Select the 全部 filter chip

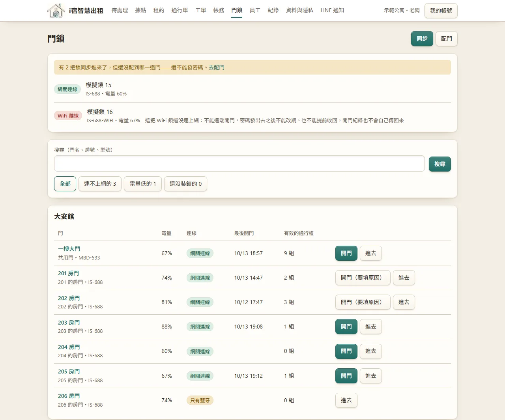point(65,184)
